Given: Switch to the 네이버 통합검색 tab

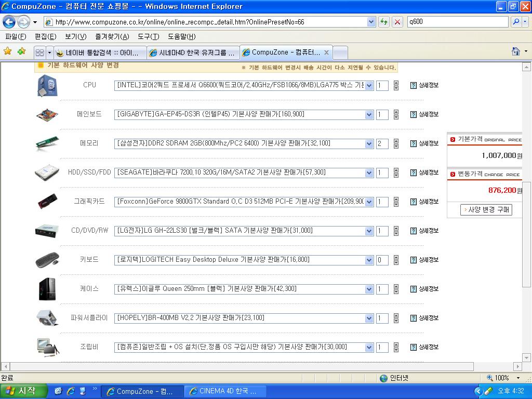Looking at the screenshot, I should pyautogui.click(x=100, y=52).
